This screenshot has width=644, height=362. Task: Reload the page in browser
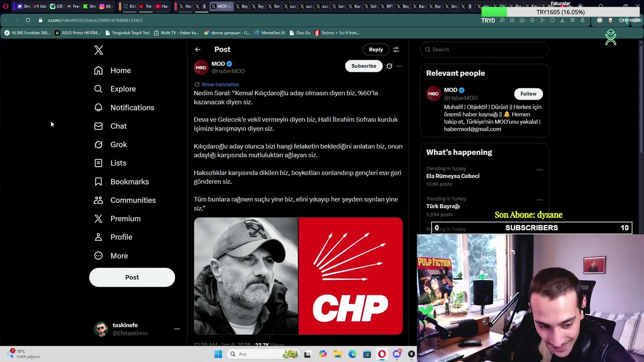pos(28,20)
